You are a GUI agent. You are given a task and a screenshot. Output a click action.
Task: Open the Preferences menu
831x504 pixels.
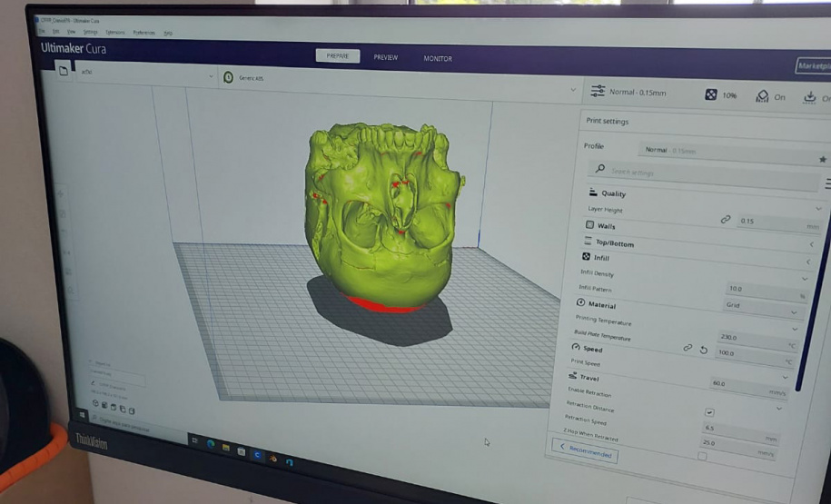pyautogui.click(x=143, y=33)
